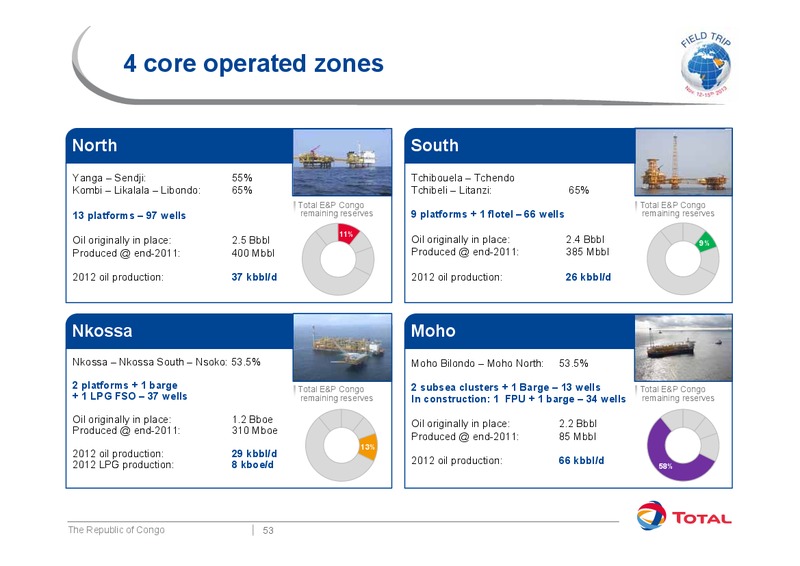Click the 55% share for Yanga – Sendji
Screen dimensions: 800x566
click(x=242, y=178)
